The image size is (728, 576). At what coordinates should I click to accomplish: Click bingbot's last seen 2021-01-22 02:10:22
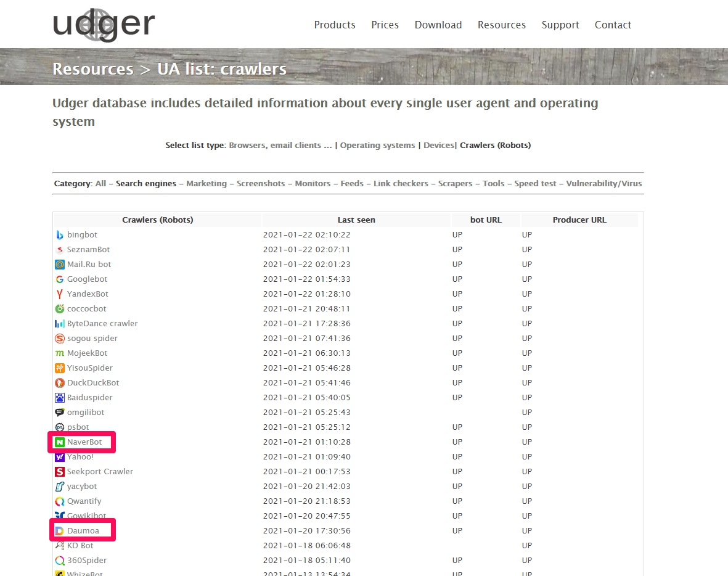[x=307, y=235]
